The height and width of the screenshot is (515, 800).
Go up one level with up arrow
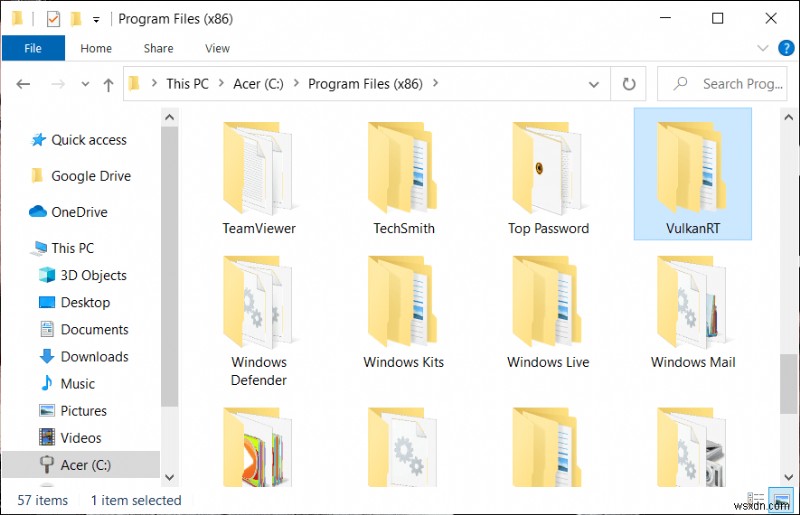(x=108, y=84)
